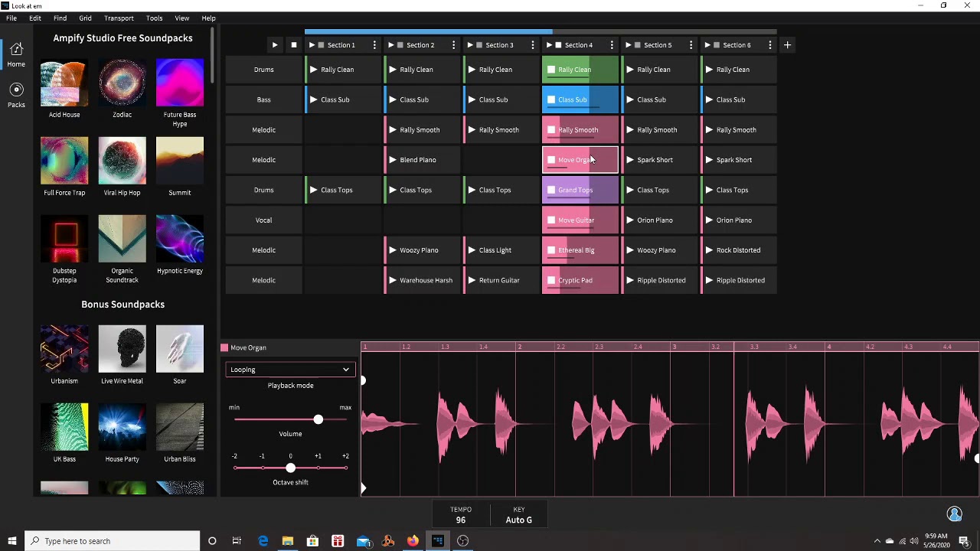
Task: Select the Bass track label
Action: click(x=263, y=99)
